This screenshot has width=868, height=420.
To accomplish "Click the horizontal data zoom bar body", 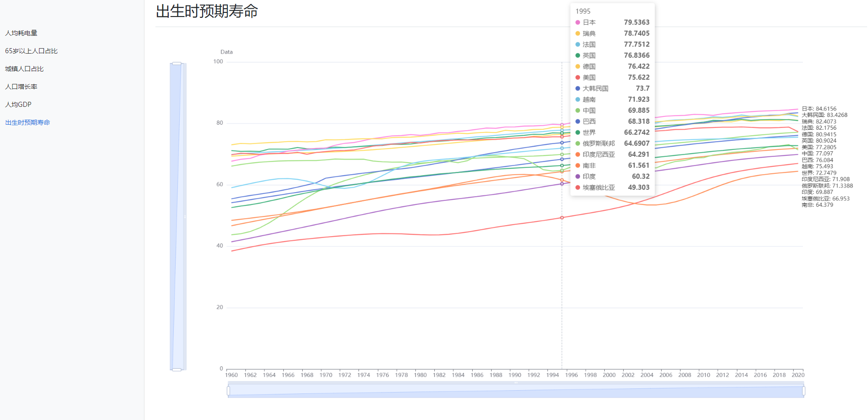I will (x=516, y=391).
